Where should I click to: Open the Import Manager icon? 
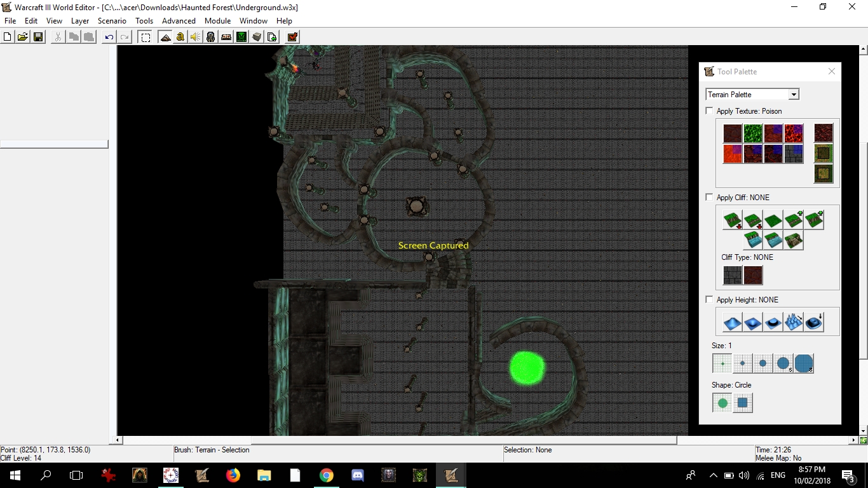272,37
